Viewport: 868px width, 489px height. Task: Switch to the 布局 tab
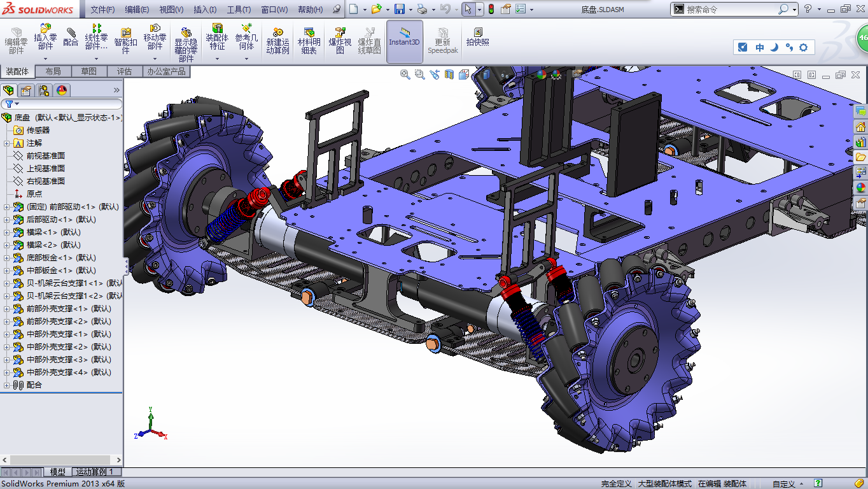tap(53, 71)
